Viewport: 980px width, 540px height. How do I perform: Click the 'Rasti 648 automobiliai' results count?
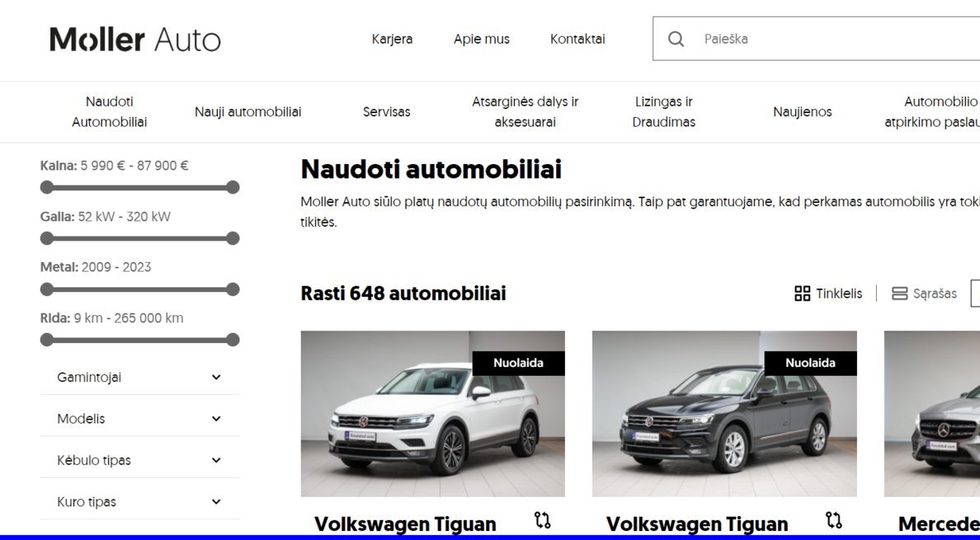coord(403,293)
